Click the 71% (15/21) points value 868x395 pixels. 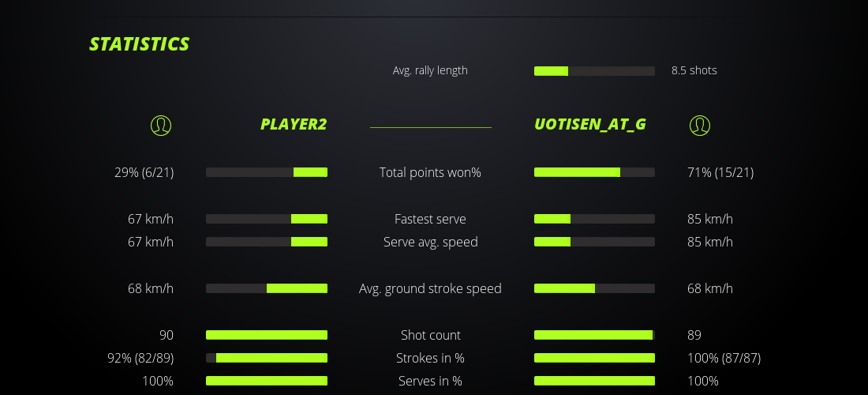pos(720,172)
